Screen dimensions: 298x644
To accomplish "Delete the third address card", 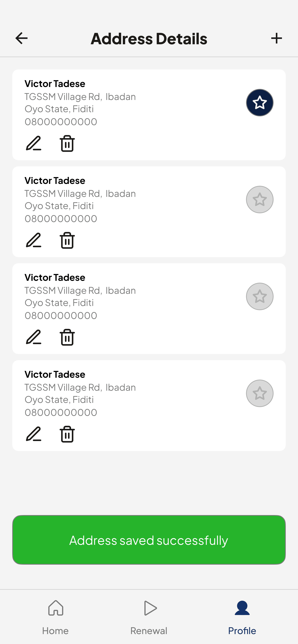I will click(x=67, y=337).
